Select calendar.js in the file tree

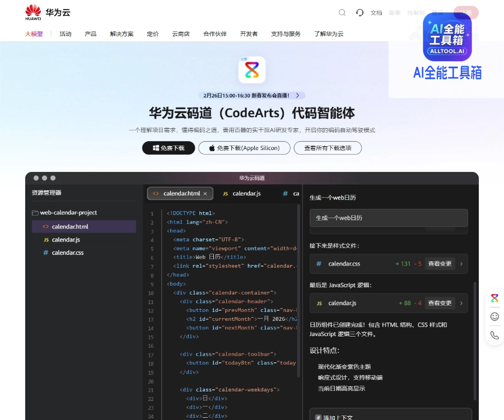pyautogui.click(x=83, y=240)
